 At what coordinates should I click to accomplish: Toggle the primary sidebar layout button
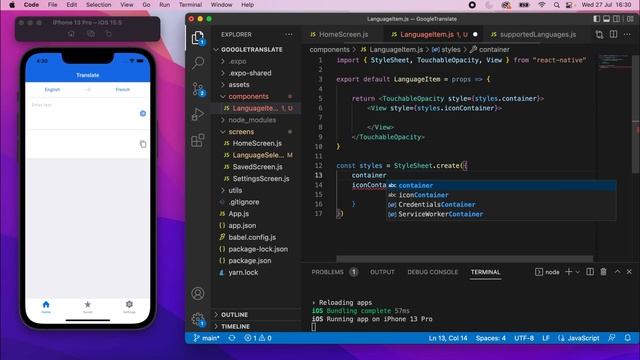tap(596, 19)
